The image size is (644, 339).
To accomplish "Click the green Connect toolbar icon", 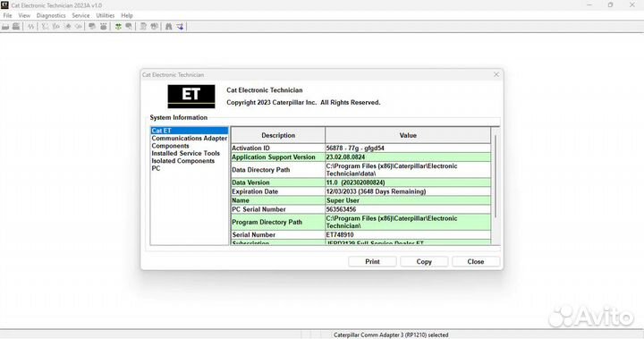I will click(x=118, y=27).
